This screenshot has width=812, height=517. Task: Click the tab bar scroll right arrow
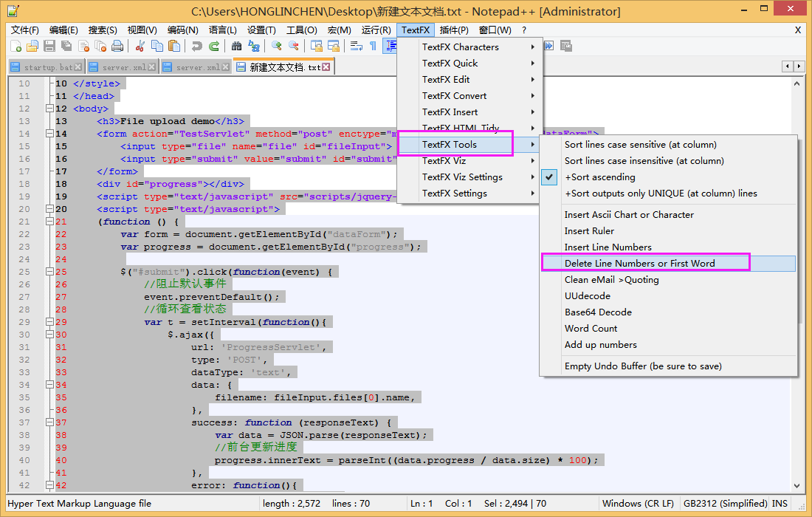click(799, 66)
